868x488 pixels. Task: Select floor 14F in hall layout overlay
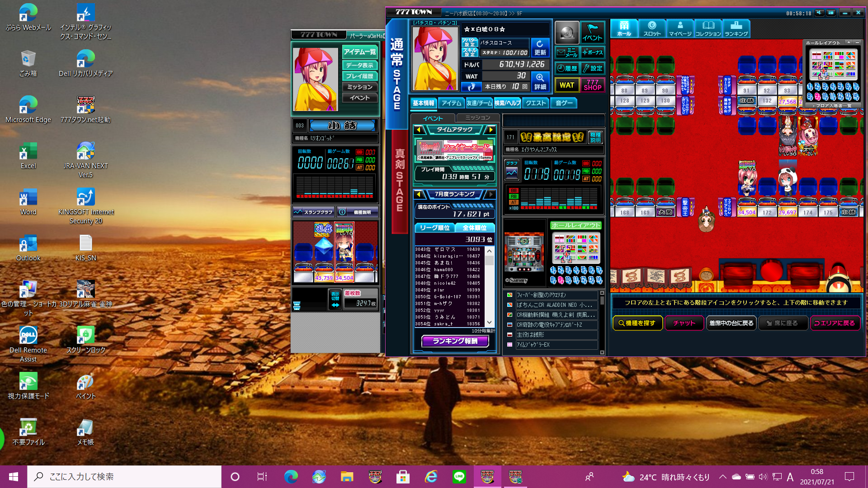click(x=856, y=97)
